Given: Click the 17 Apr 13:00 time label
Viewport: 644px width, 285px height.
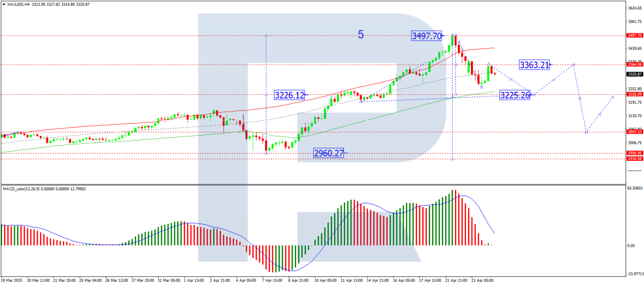Looking at the screenshot, I should pyautogui.click(x=430, y=280).
